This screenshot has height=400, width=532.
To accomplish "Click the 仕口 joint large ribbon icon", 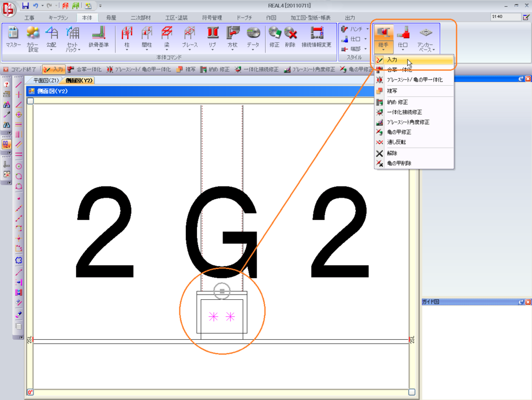I will (x=403, y=32).
